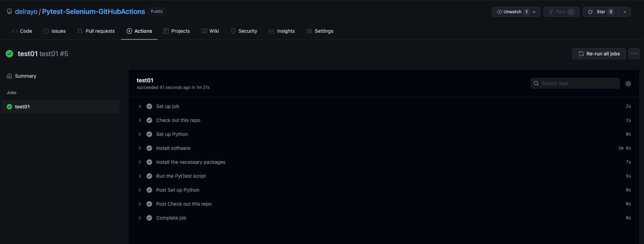Image resolution: width=644 pixels, height=244 pixels.
Task: Click the Public visibility badge
Action: pos(157,12)
